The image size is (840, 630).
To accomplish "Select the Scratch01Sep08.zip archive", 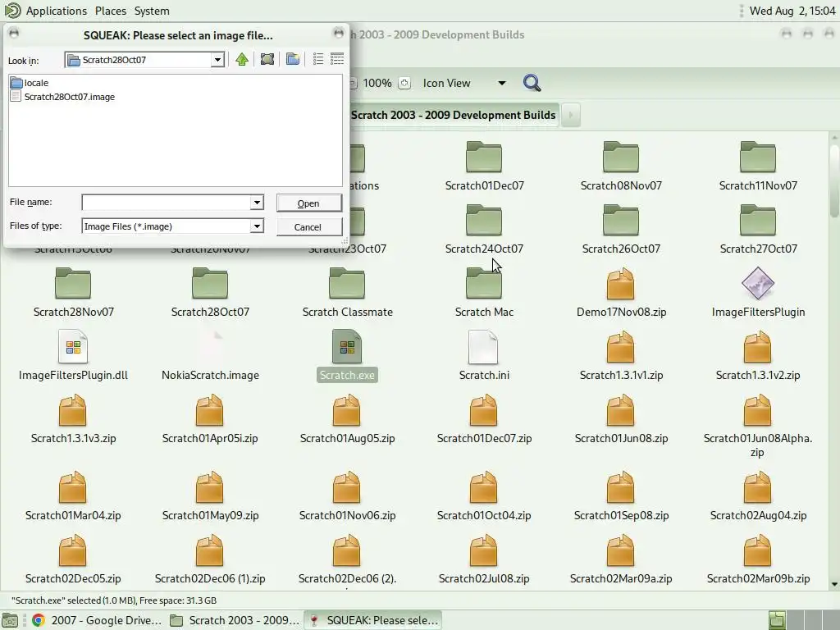I will pyautogui.click(x=621, y=496).
